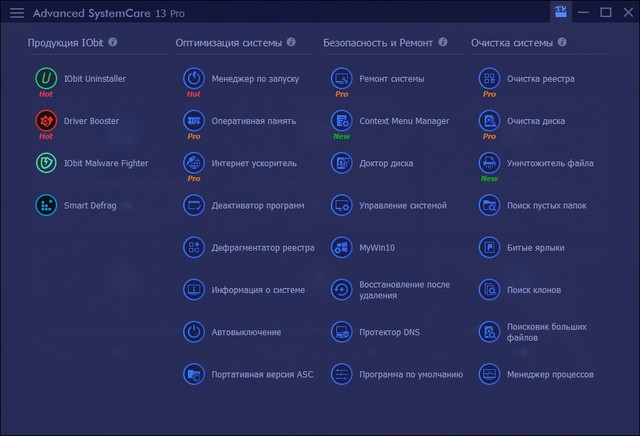Launch Портативная версия ASC

262,374
